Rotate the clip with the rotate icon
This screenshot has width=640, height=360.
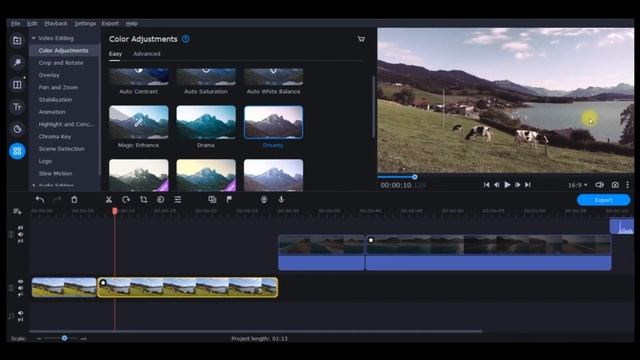pyautogui.click(x=126, y=200)
